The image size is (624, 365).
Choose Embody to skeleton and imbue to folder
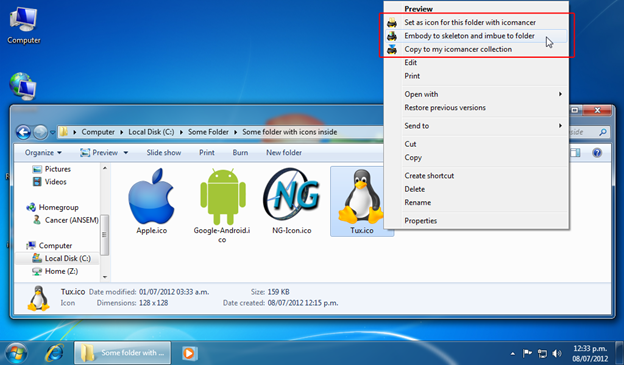click(476, 36)
